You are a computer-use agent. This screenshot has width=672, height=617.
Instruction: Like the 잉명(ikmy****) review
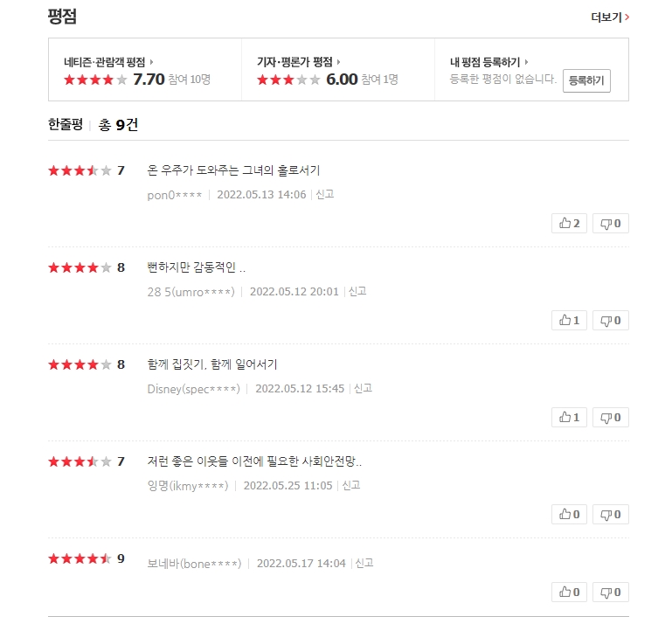pyautogui.click(x=569, y=515)
